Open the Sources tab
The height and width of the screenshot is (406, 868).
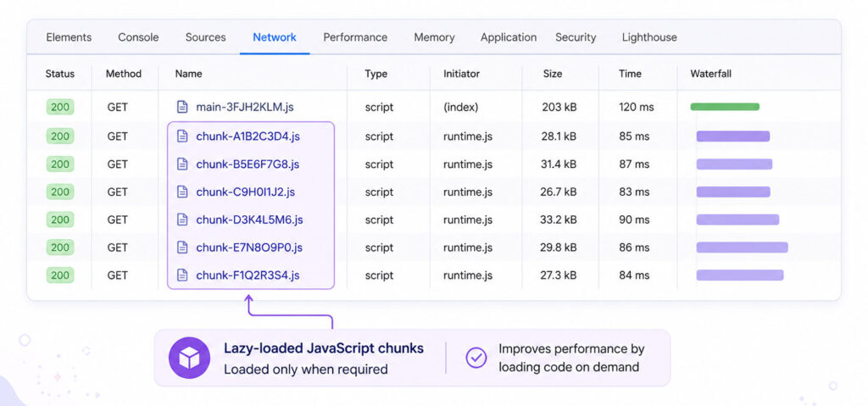pyautogui.click(x=205, y=37)
